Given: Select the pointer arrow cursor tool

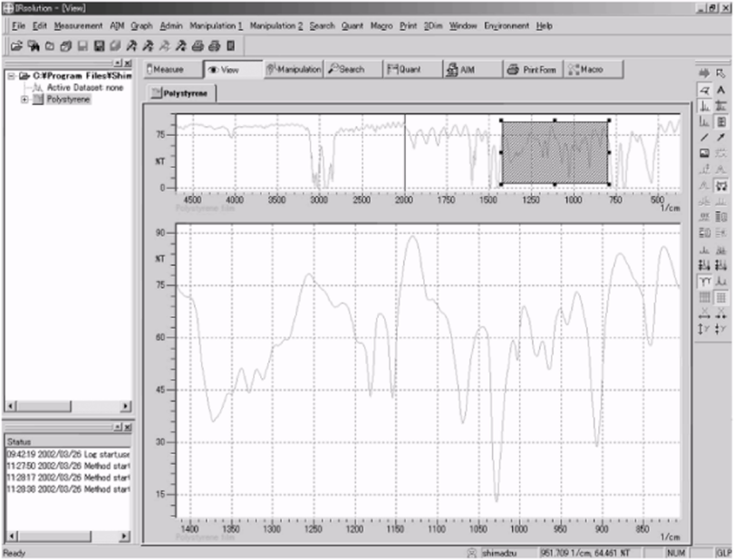Looking at the screenshot, I should coord(721,73).
